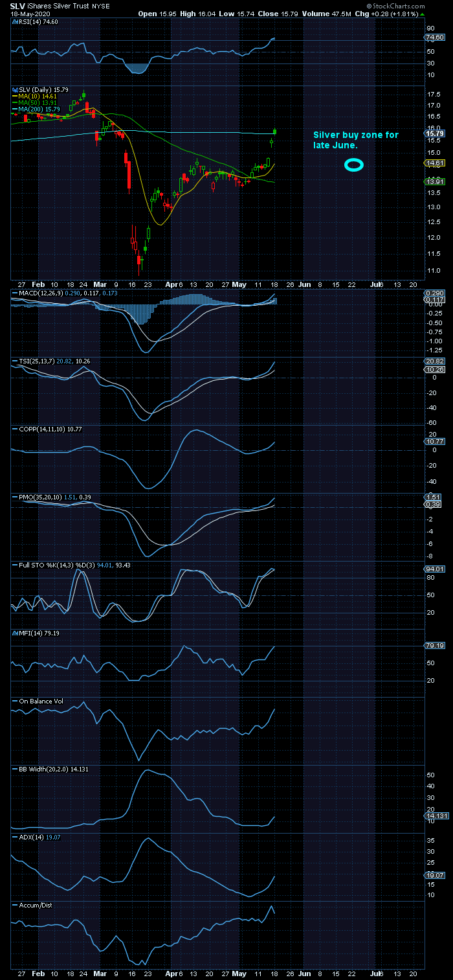Click the iShares Silver Trust name

click(60, 6)
